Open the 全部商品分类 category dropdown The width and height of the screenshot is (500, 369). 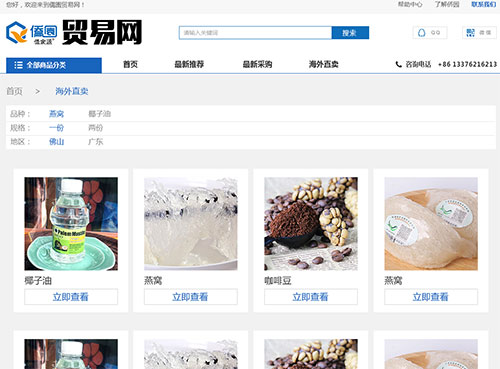[54, 65]
